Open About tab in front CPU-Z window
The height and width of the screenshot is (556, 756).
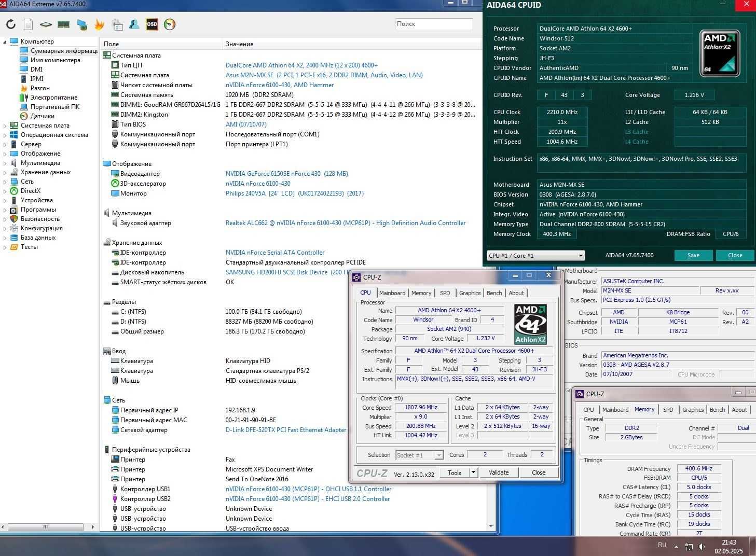[x=516, y=293]
